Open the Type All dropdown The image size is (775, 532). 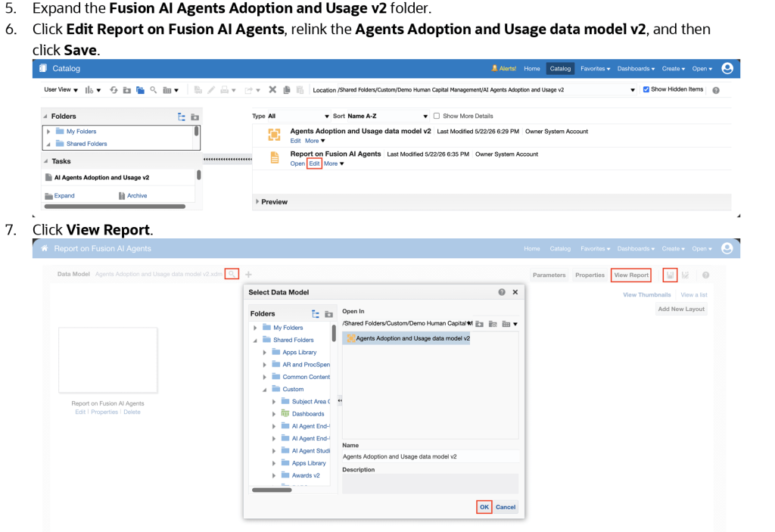pos(298,116)
